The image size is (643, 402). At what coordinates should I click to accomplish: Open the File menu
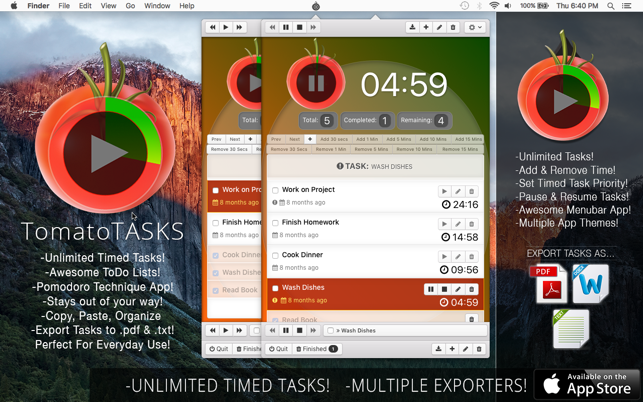coord(64,6)
